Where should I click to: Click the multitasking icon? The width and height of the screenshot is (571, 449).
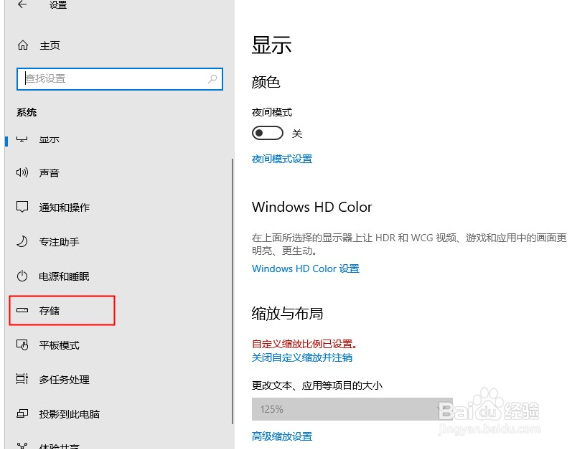tap(22, 379)
